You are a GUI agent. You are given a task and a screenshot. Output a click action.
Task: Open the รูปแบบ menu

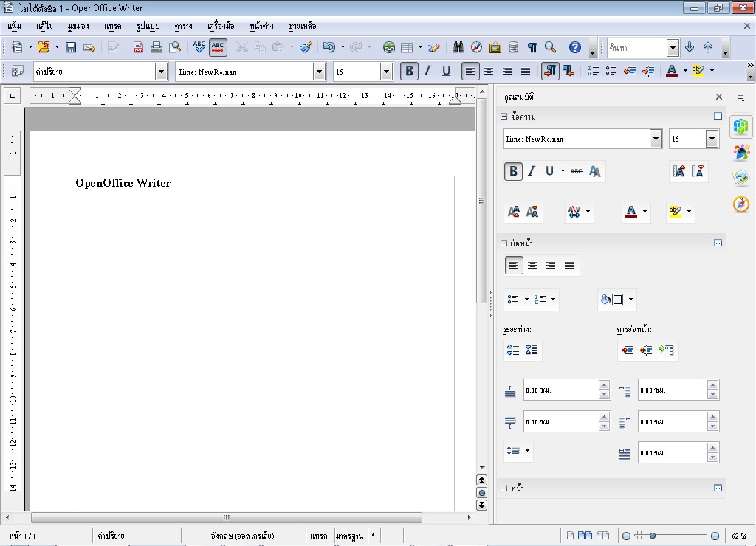(148, 26)
